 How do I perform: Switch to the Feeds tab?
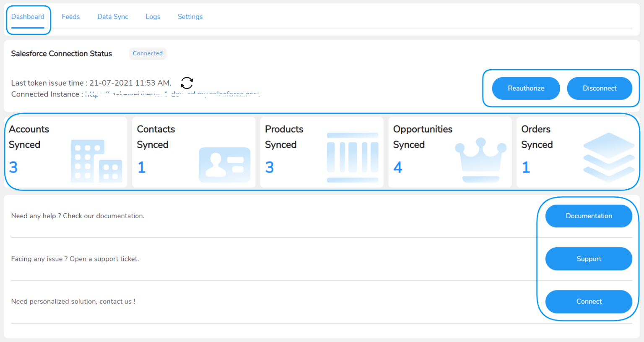[x=70, y=17]
